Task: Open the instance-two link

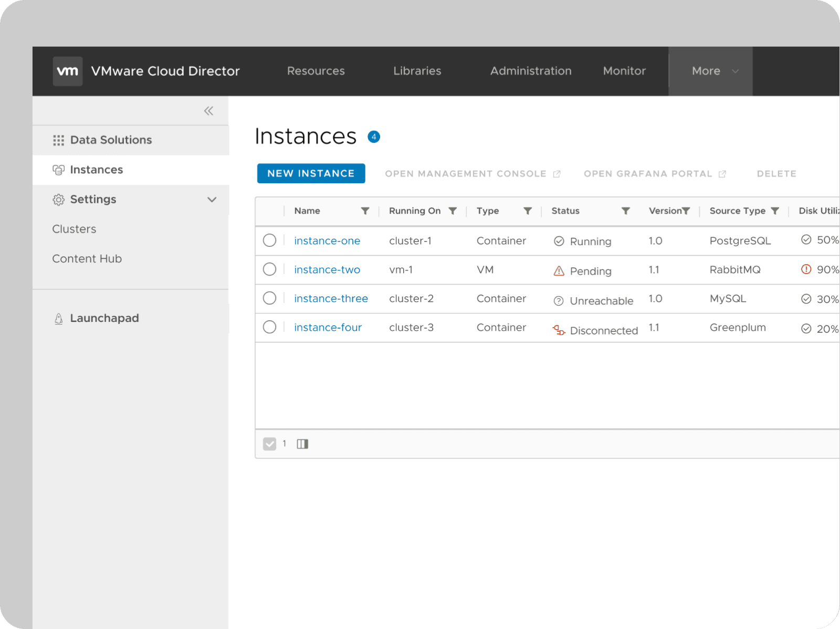Action: 327,270
